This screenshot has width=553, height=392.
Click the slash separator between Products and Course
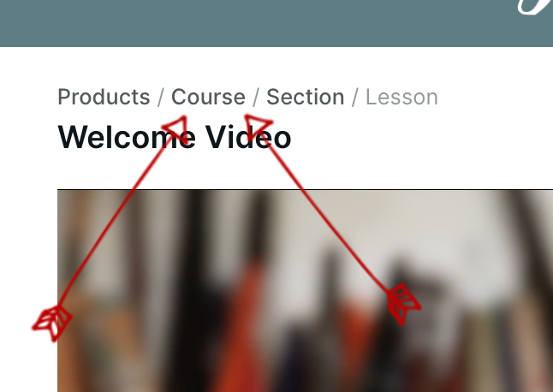161,98
